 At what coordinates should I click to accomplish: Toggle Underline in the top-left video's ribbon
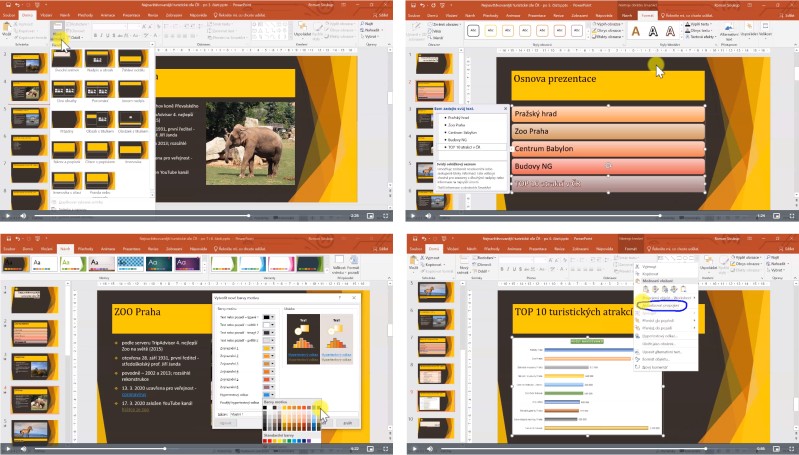coord(108,36)
